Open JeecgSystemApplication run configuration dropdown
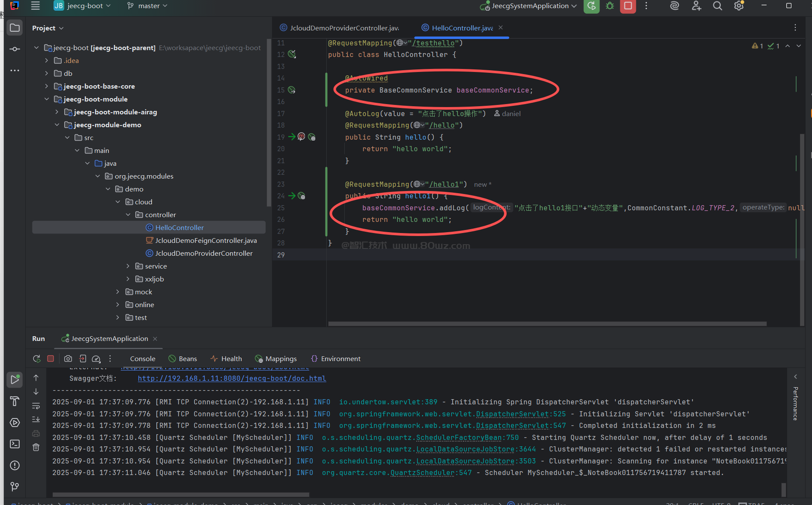Image resolution: width=812 pixels, height=505 pixels. pos(528,6)
